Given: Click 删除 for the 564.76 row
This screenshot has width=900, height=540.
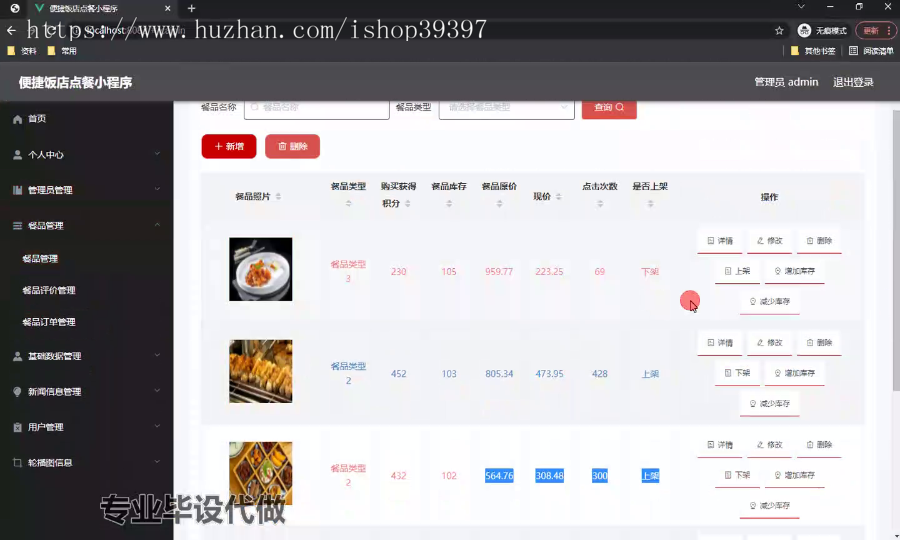Looking at the screenshot, I should pos(819,445).
